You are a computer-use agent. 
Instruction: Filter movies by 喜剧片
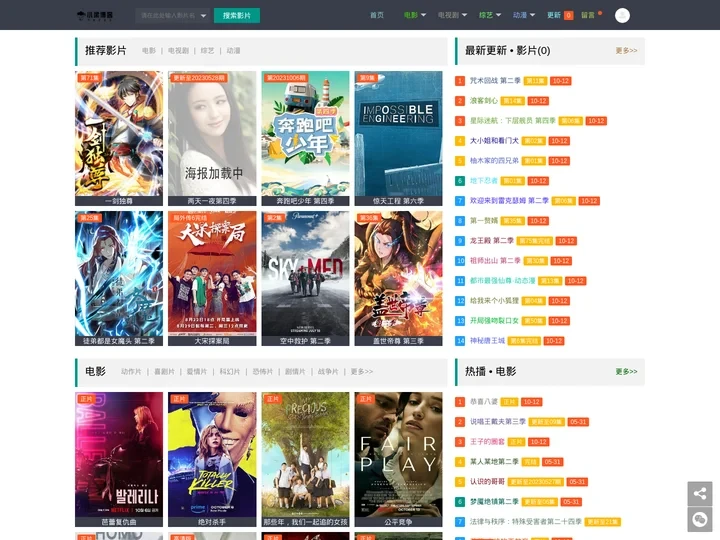point(164,371)
